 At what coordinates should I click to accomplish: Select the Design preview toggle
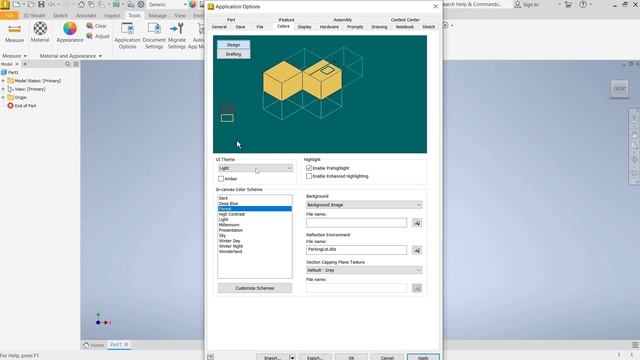coord(233,45)
